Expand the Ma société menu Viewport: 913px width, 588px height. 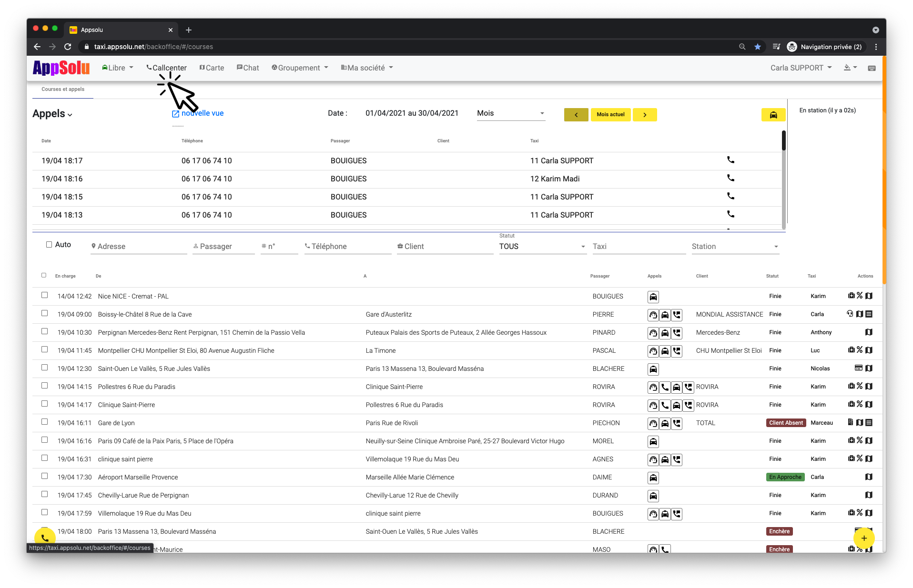coord(367,68)
